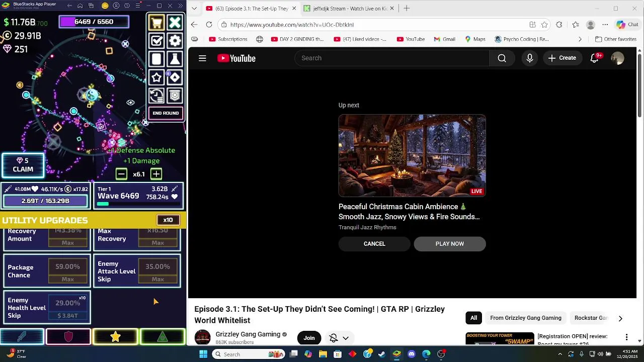Open the star icon in game menu
The height and width of the screenshot is (362, 644).
[x=156, y=77]
